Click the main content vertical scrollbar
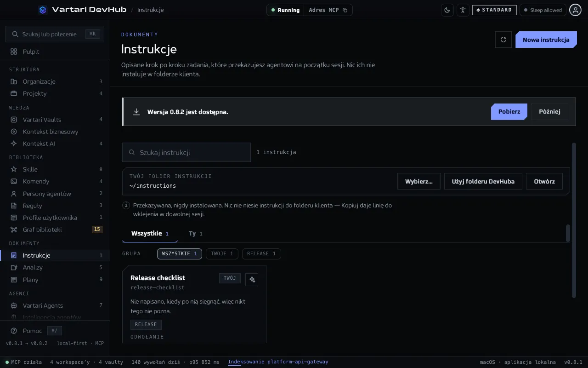This screenshot has width=588, height=368. pyautogui.click(x=574, y=220)
